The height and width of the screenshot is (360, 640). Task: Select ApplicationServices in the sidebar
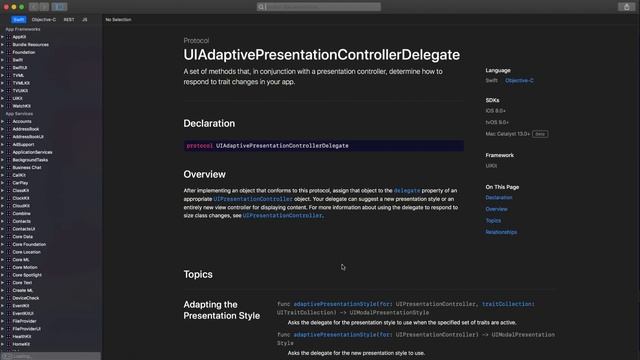pos(32,152)
